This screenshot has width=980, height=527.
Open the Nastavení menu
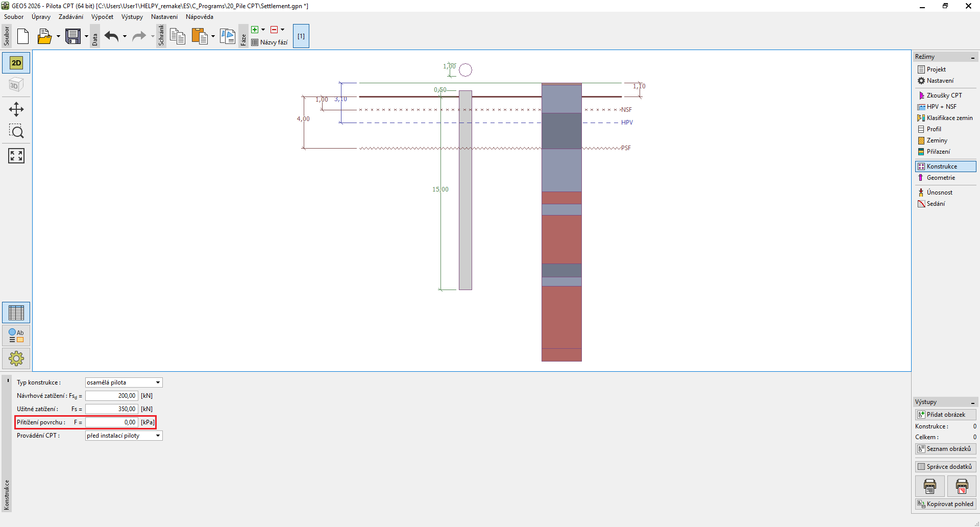pos(164,17)
